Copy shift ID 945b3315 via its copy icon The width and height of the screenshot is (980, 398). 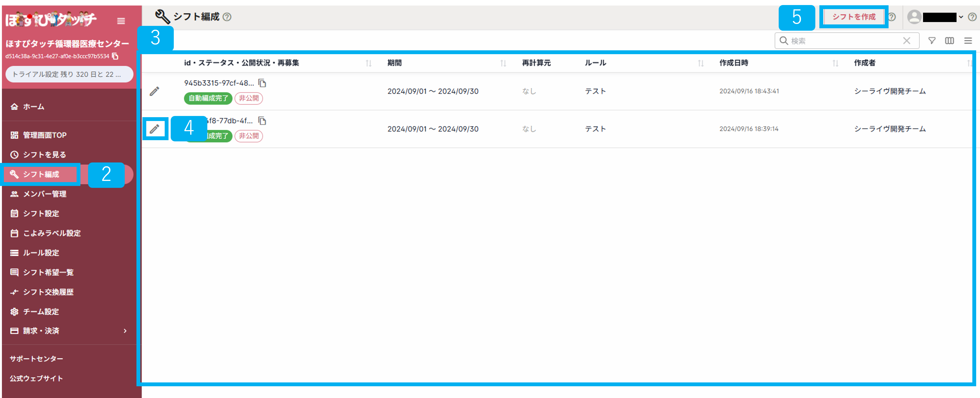(263, 83)
